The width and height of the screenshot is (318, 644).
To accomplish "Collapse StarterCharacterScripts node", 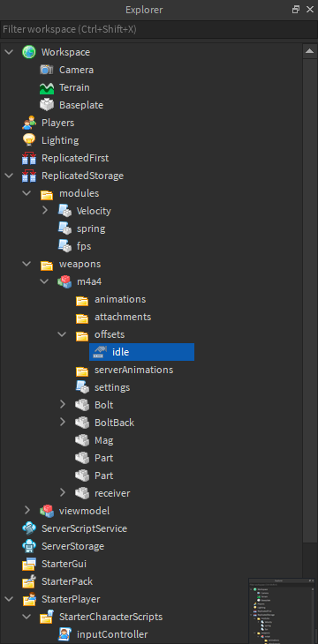I will click(x=26, y=617).
